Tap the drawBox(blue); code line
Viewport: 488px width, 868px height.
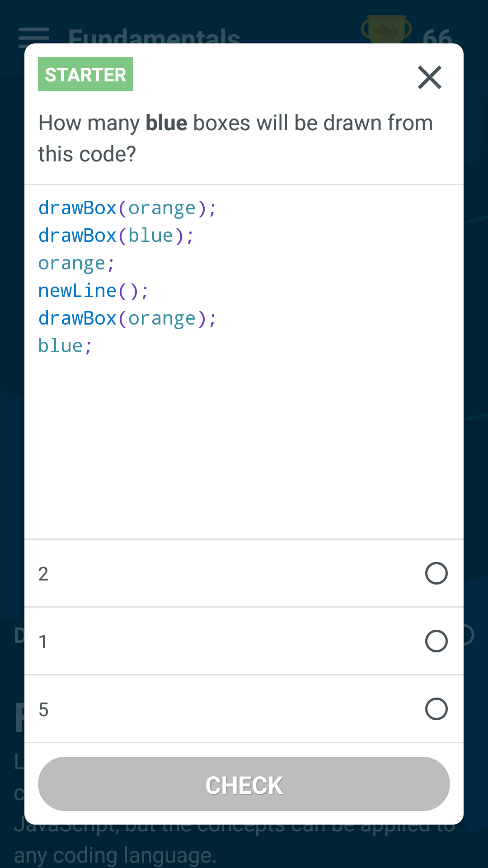(x=116, y=236)
